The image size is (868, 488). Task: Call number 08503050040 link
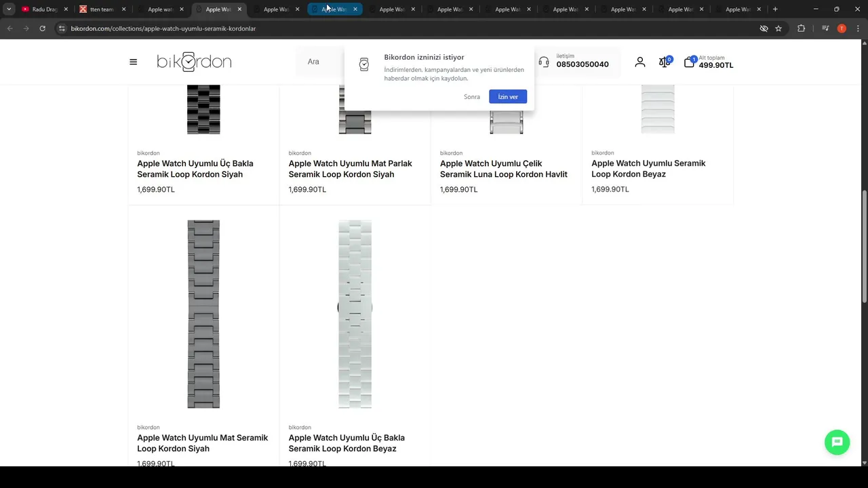583,64
